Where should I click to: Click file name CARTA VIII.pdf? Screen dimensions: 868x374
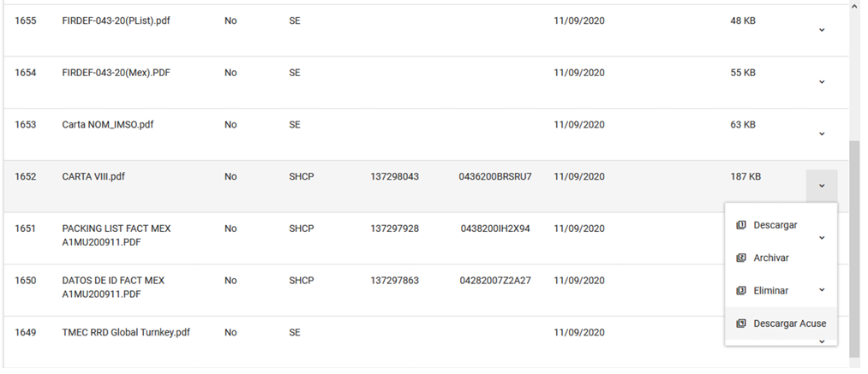pyautogui.click(x=93, y=176)
